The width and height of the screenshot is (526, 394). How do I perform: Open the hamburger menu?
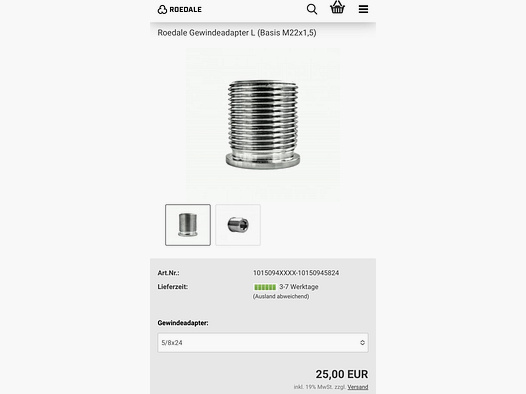(x=363, y=9)
